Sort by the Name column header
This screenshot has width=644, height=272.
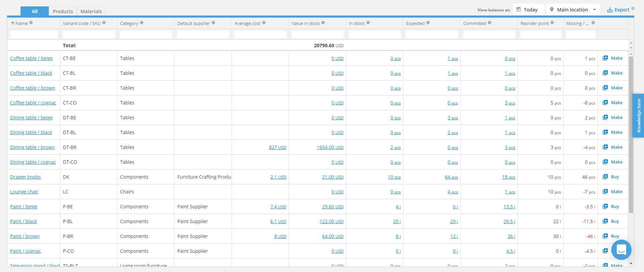tap(22, 23)
